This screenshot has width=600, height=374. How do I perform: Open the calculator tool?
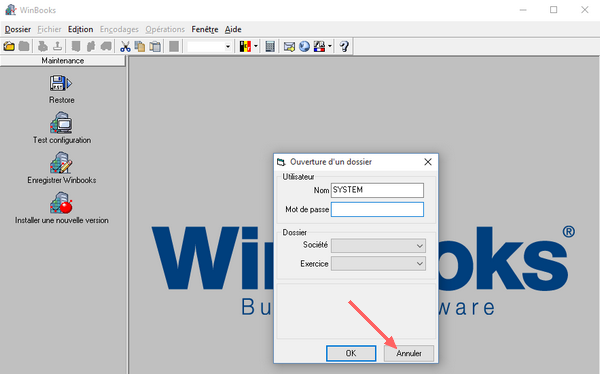tap(270, 47)
